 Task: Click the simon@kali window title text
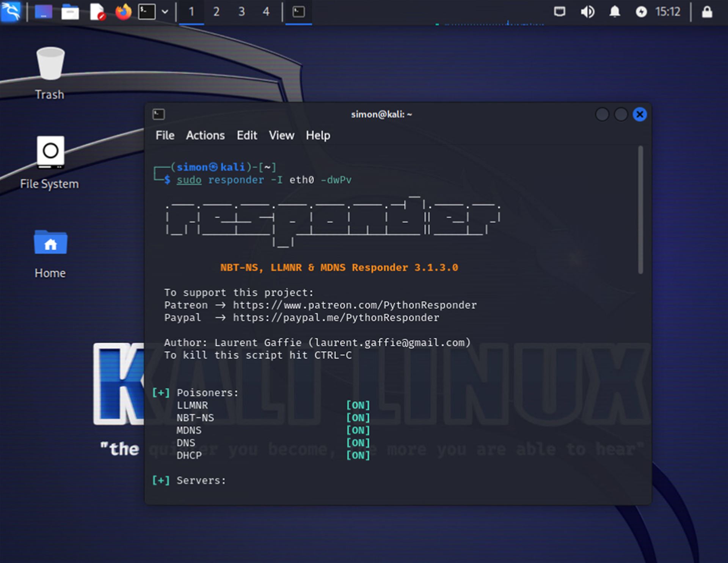(x=381, y=114)
